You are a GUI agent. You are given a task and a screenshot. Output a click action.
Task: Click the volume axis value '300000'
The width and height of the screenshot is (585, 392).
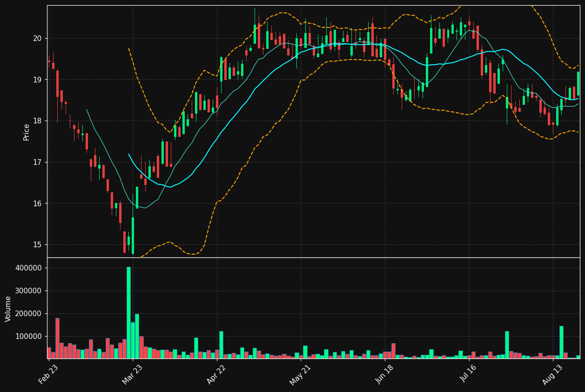coord(29,291)
